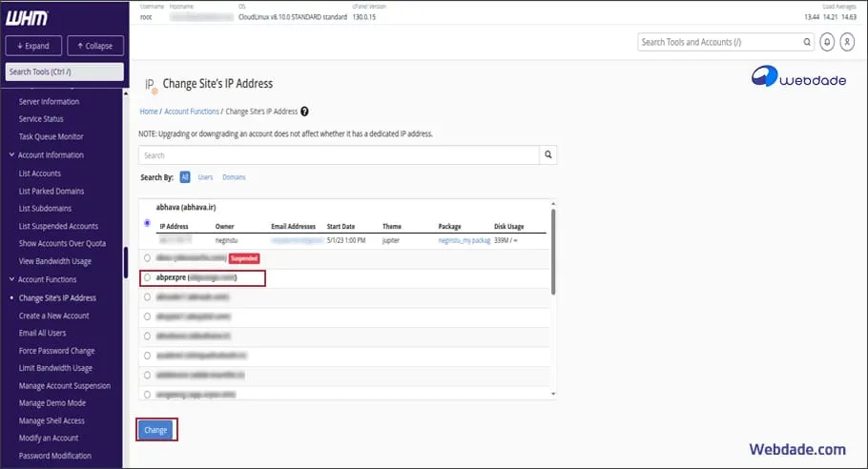
Task: Click the Change Site's IP Address page icon
Action: pos(150,85)
